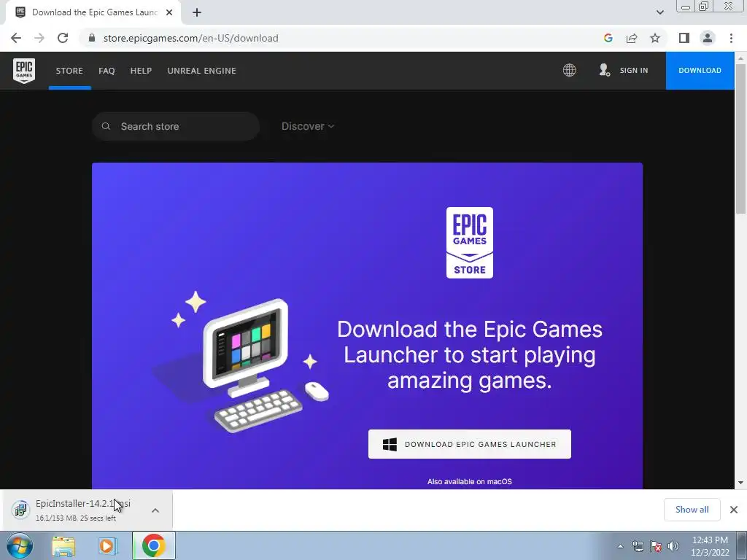Open the Chrome side panel icon

tap(684, 38)
